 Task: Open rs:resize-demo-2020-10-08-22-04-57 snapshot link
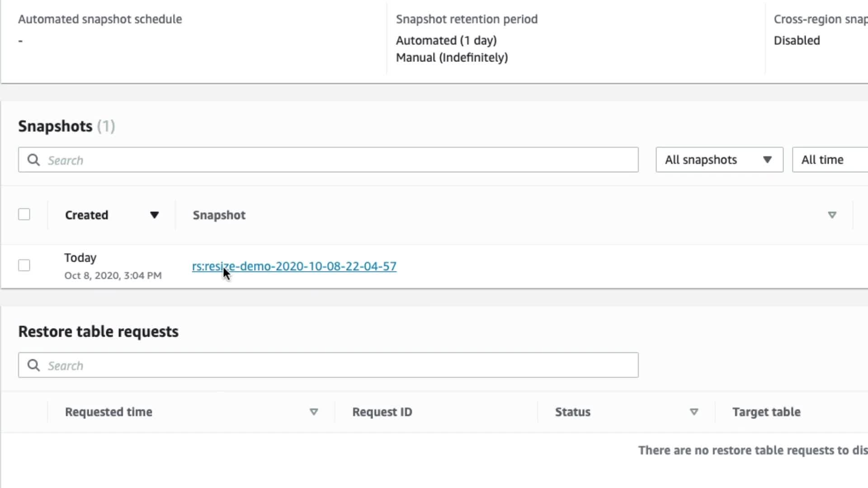(294, 267)
